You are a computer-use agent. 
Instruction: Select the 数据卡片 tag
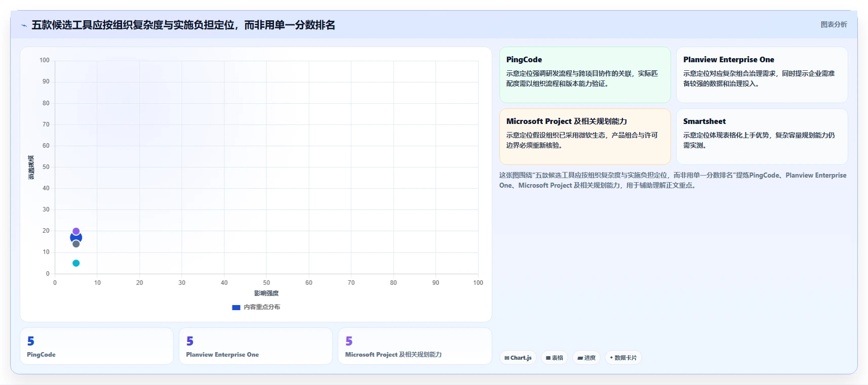pyautogui.click(x=623, y=358)
